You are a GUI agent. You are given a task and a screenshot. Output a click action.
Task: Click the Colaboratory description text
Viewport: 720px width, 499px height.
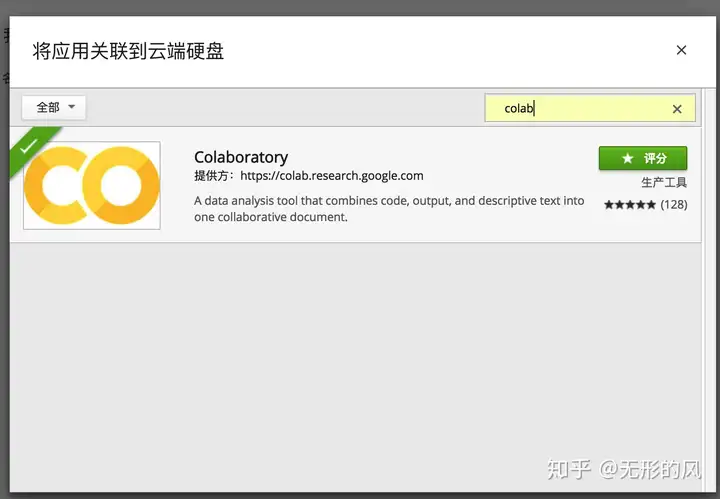(389, 208)
